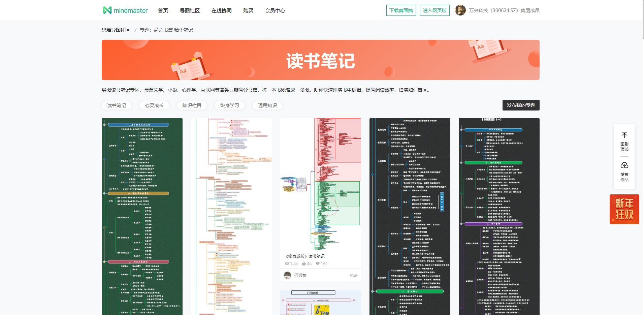Open the 《终身成长》 mind map thumbnail
This screenshot has width=644, height=315.
tap(320, 184)
